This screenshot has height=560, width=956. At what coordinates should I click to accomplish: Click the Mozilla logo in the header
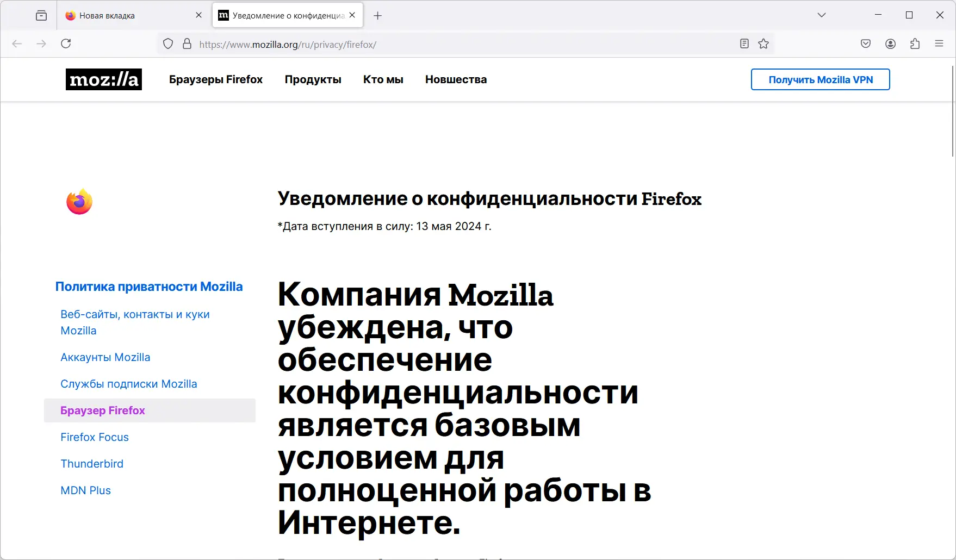tap(103, 79)
